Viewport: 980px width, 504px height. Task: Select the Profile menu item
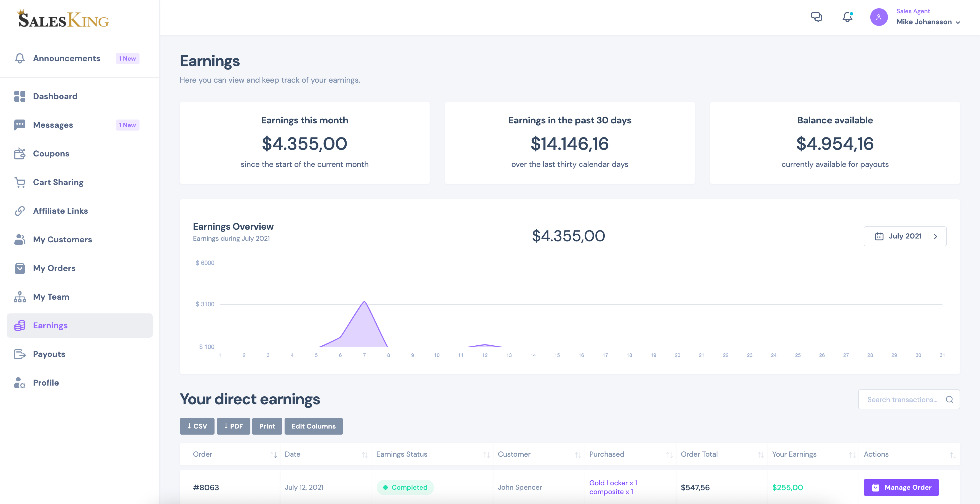[46, 383]
